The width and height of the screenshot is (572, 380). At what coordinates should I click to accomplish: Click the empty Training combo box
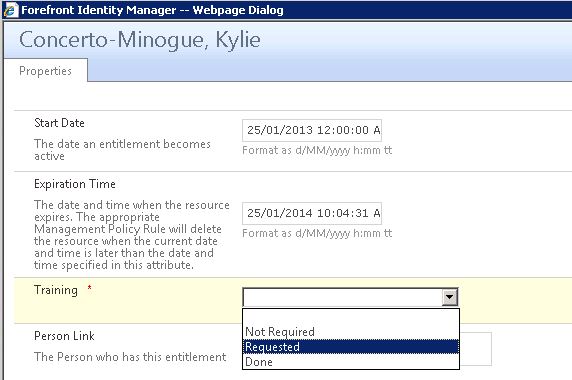coord(350,297)
